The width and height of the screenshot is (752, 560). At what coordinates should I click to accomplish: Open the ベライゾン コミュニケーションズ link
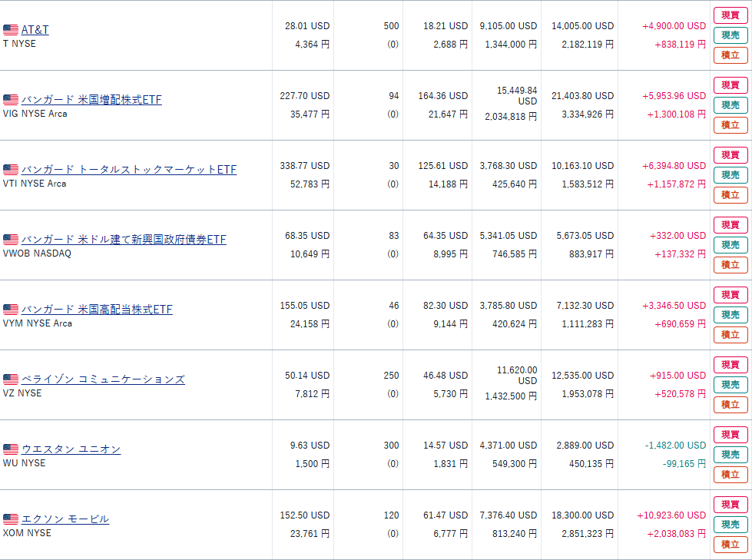pos(103,379)
